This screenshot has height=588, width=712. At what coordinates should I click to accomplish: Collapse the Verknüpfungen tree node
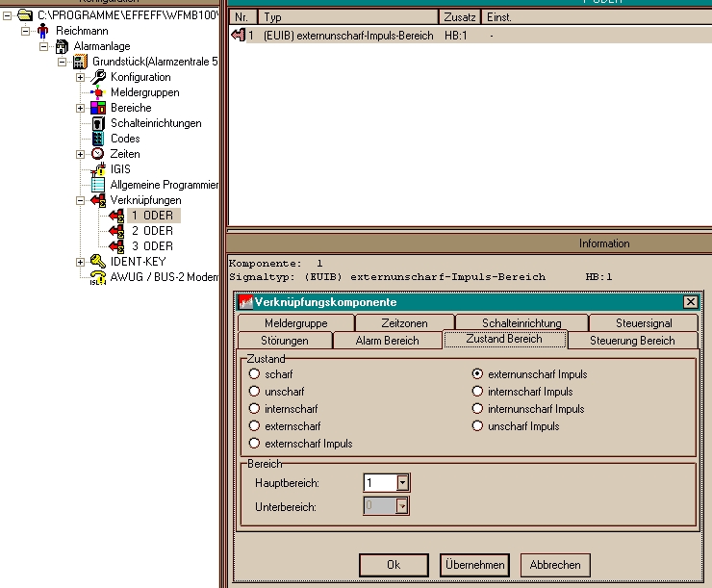coord(81,200)
